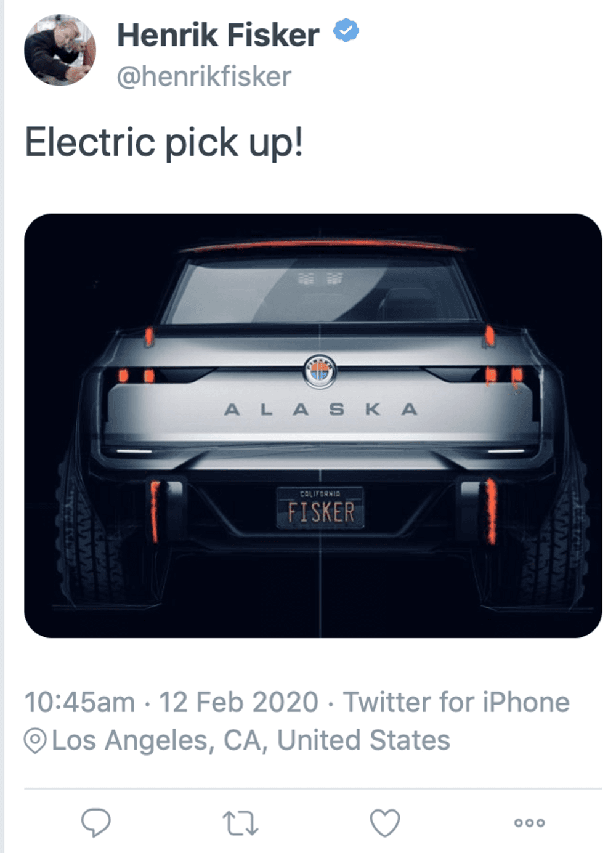The height and width of the screenshot is (853, 616).
Task: Click the Fisker logo badge on tailgate
Action: [320, 371]
